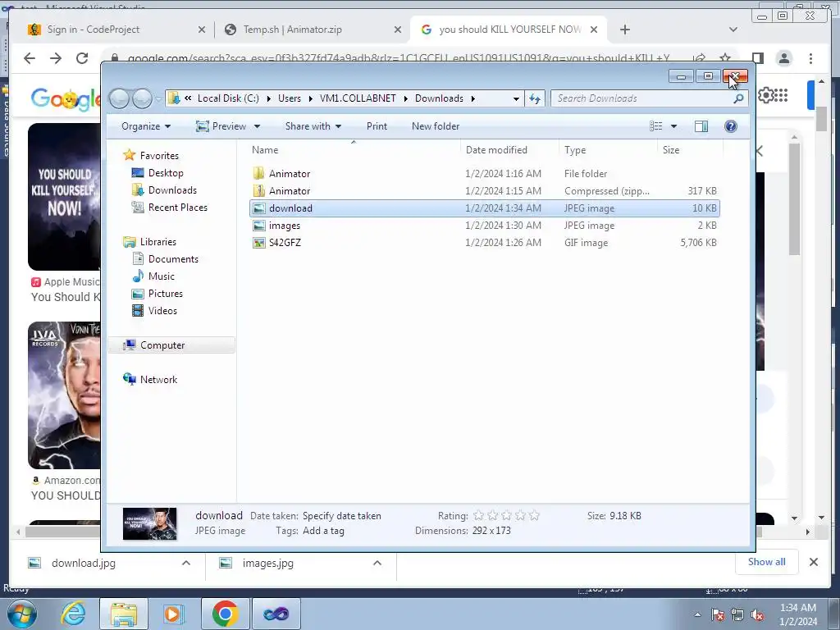Click Specify date taken field

(x=342, y=516)
